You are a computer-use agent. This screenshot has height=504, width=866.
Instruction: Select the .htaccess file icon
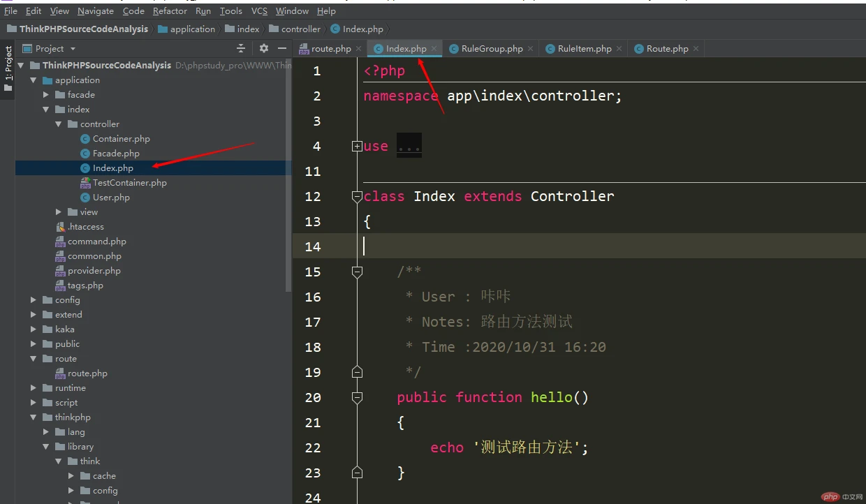click(60, 227)
